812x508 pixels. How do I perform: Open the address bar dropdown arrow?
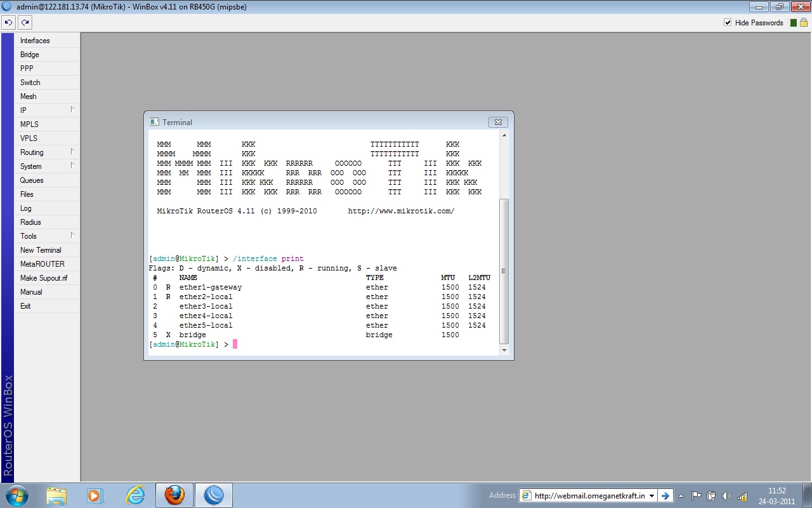(x=652, y=496)
